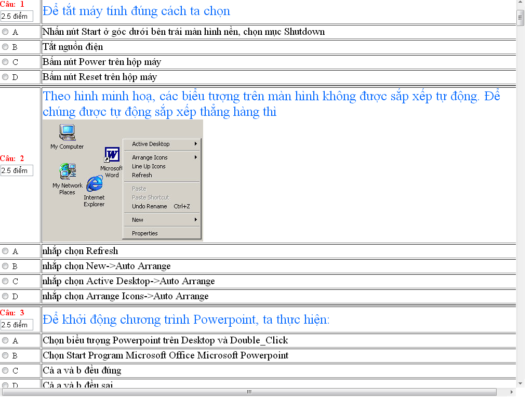Click the Internet Explorer icon
Image resolution: width=532 pixels, height=399 pixels.
click(95, 183)
